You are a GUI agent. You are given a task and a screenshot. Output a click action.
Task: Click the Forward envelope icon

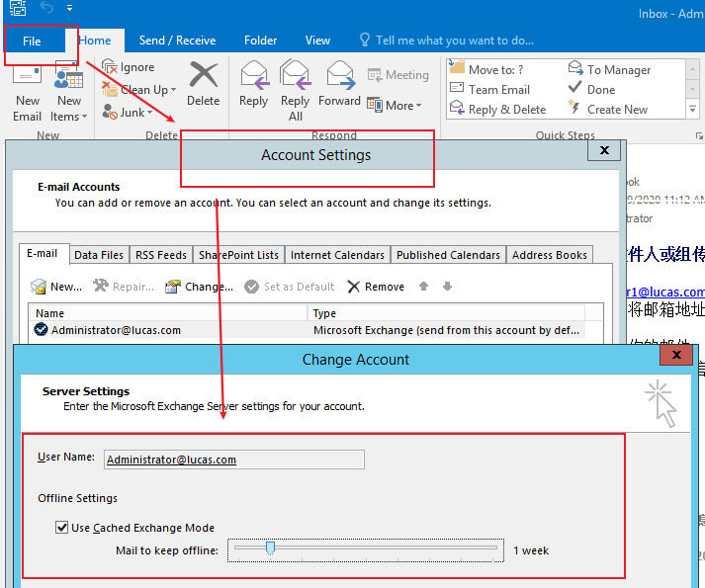tap(340, 75)
